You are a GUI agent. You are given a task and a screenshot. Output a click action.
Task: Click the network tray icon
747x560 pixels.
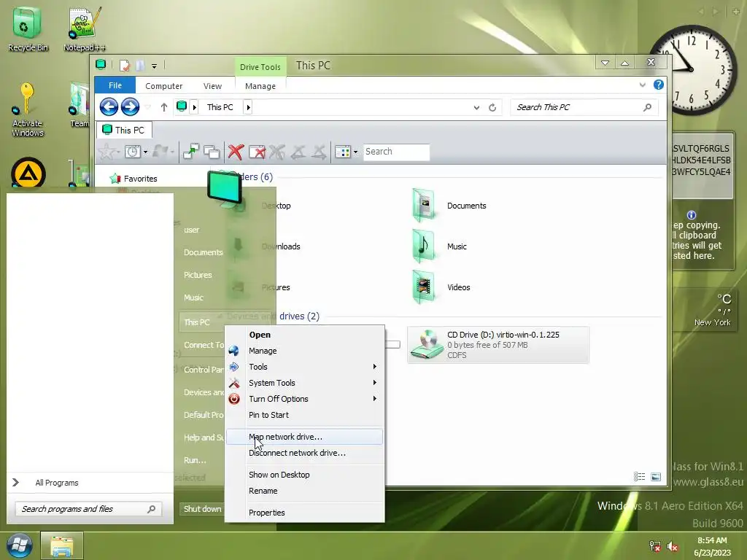[x=655, y=547]
